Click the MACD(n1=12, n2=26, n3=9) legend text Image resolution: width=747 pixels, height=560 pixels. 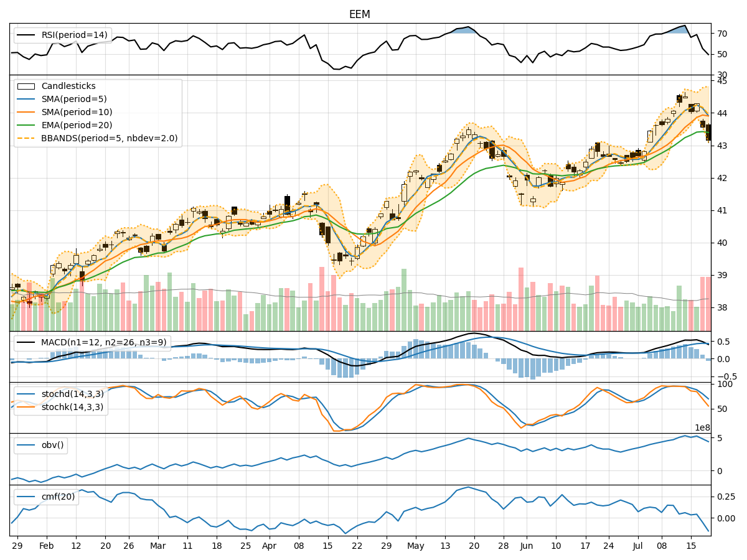click(x=103, y=343)
